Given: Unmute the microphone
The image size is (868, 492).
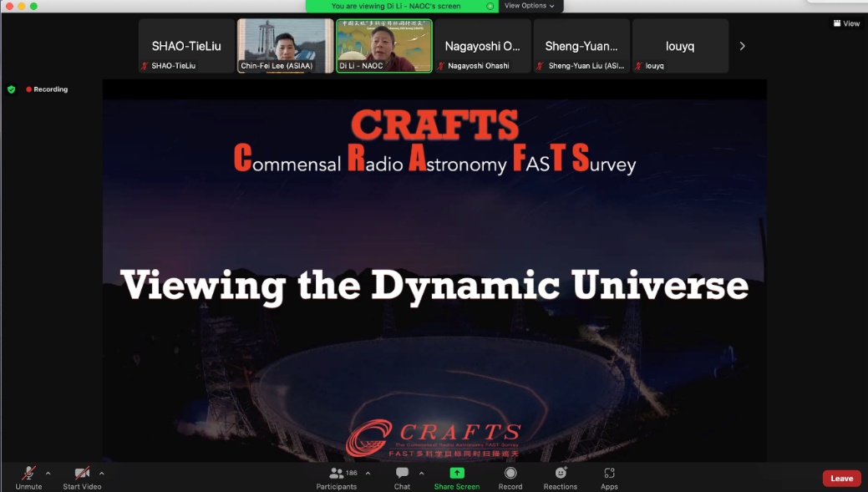Looking at the screenshot, I should pyautogui.click(x=28, y=477).
